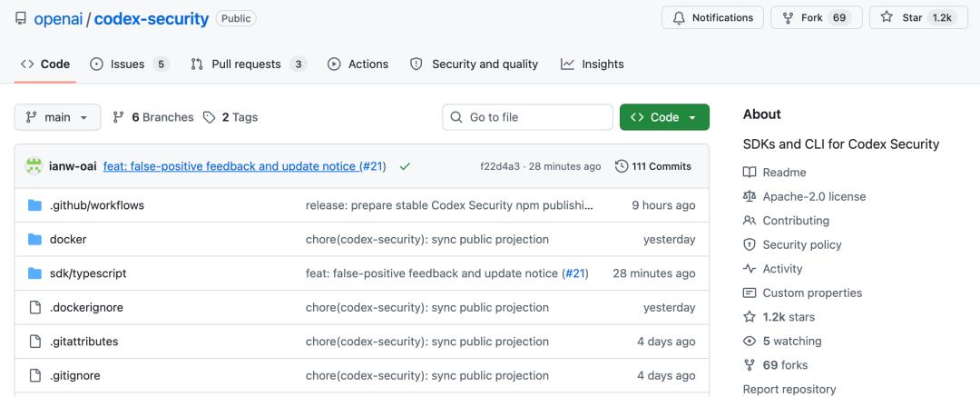Viewport: 980px width, 397px height.
Task: Click ianw-oai's avatar image
Action: click(34, 166)
